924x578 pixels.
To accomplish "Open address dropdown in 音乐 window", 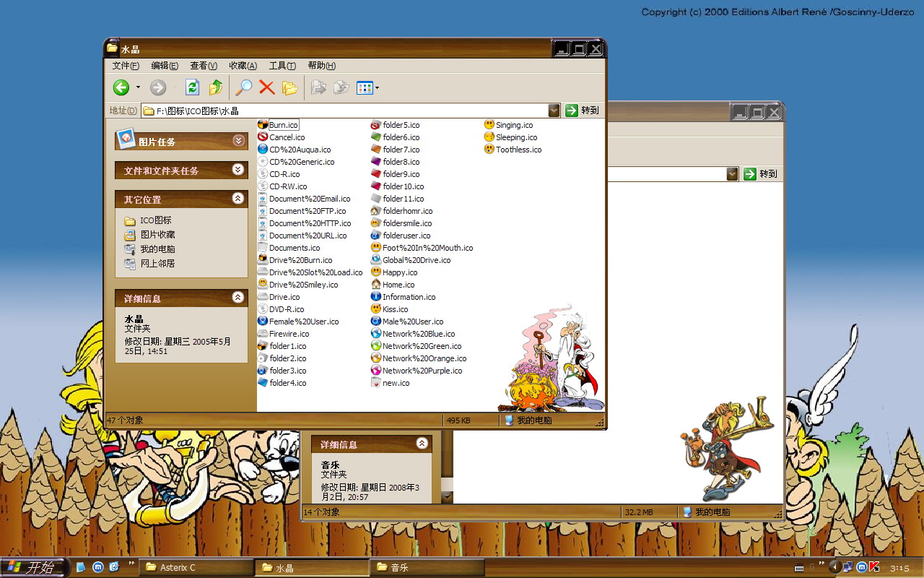I will coord(733,174).
